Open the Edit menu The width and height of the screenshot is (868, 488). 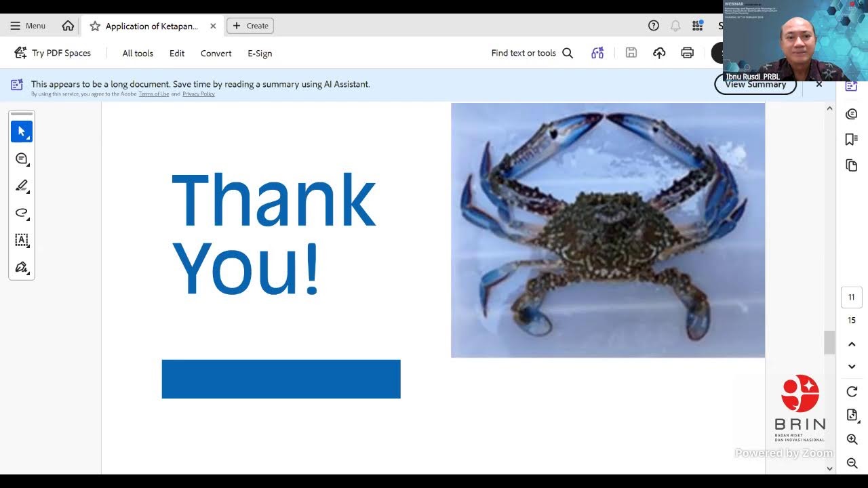click(x=177, y=53)
